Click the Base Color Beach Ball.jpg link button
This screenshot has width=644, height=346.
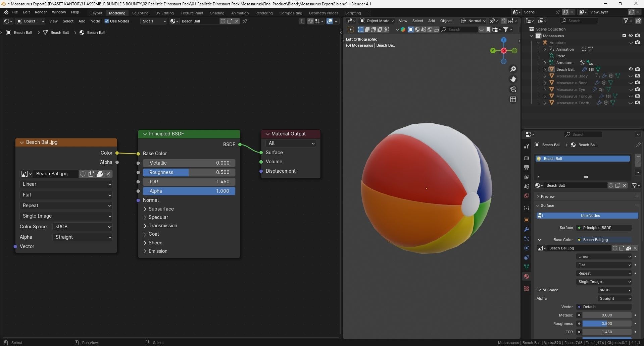[x=604, y=240]
